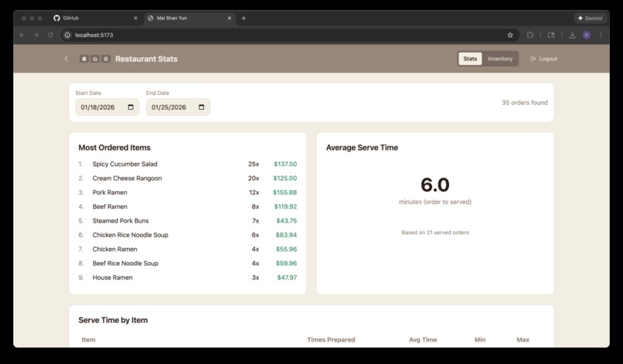Click the $47.97 revenue value

click(287, 277)
